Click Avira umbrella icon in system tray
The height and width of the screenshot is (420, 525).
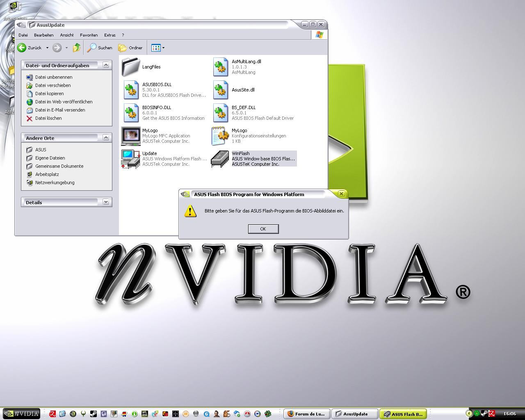click(x=491, y=413)
